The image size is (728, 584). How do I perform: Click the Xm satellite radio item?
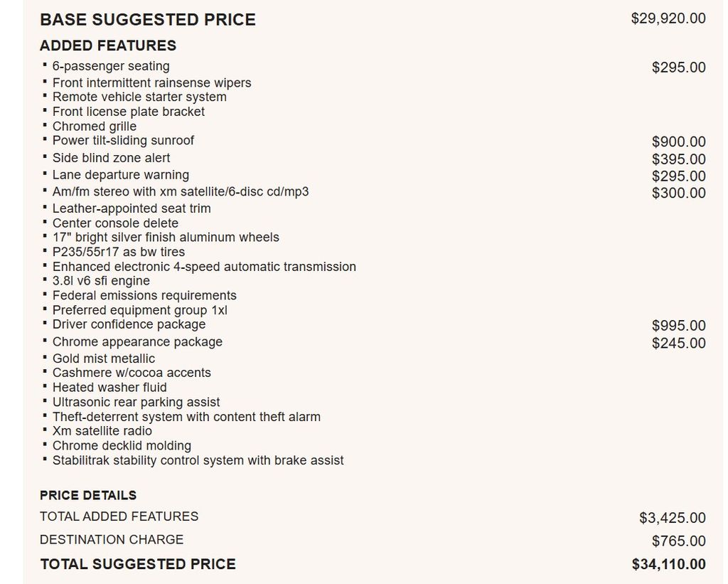click(102, 430)
